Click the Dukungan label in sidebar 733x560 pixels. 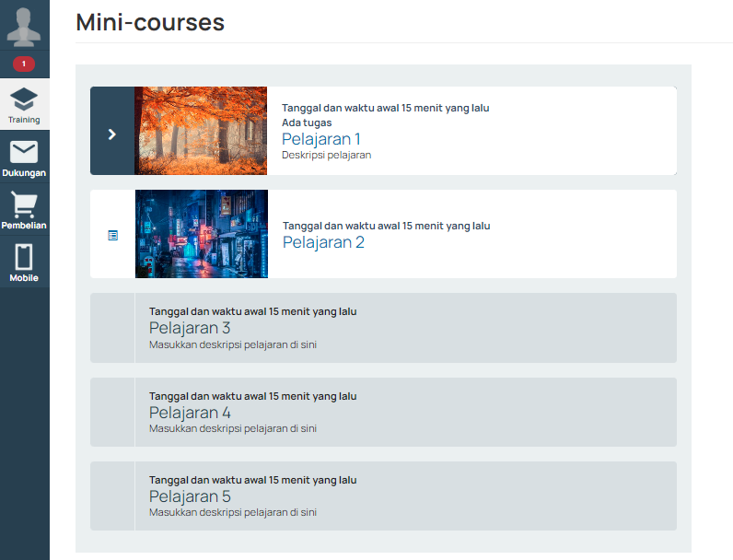(x=24, y=172)
